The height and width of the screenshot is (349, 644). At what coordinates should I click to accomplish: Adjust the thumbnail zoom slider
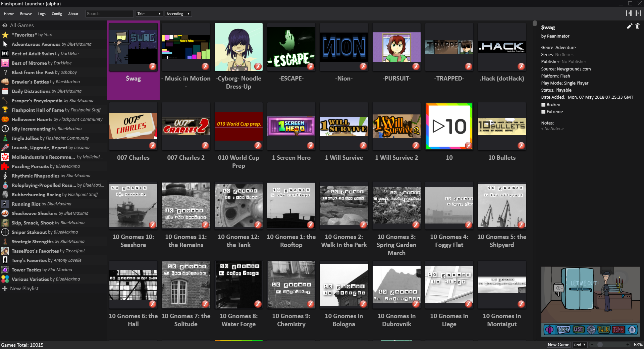pyautogui.click(x=600, y=345)
